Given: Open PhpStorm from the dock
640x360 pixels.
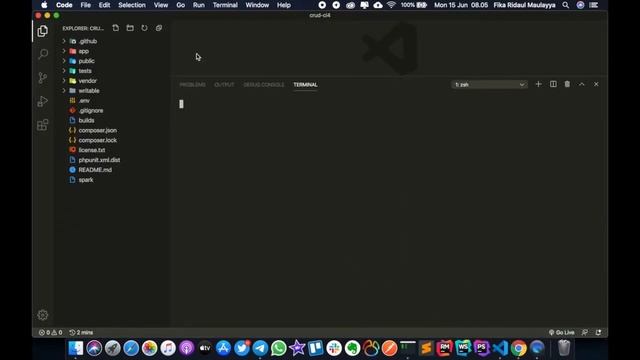Looking at the screenshot, I should (482, 348).
